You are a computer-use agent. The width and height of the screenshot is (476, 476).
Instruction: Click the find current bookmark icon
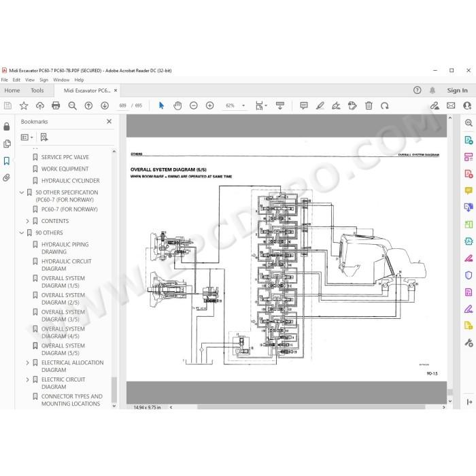44,137
